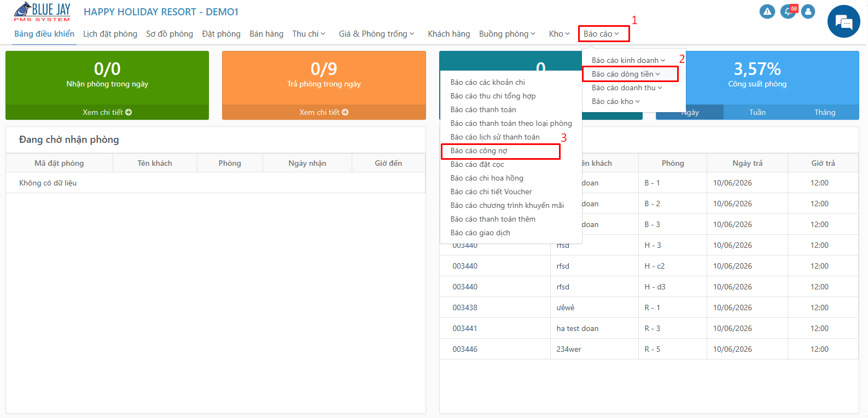Expand Báo cáo dòng tiền submenu

point(626,74)
